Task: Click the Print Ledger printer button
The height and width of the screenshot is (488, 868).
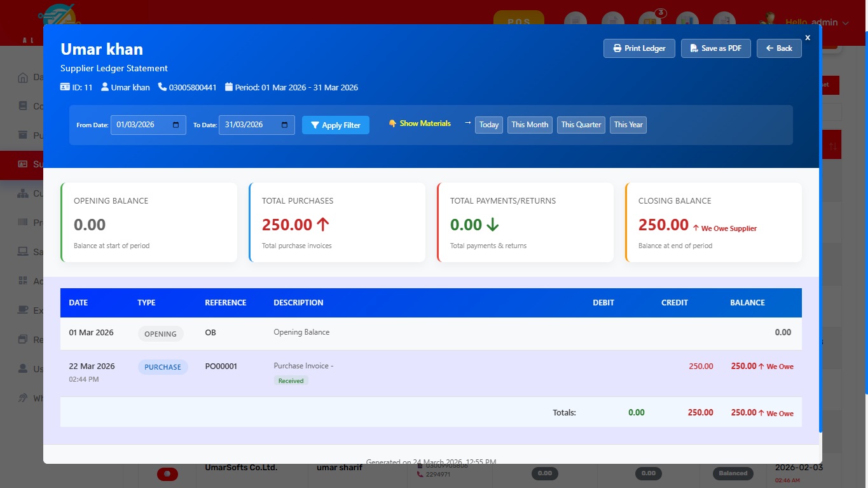Action: tap(638, 48)
